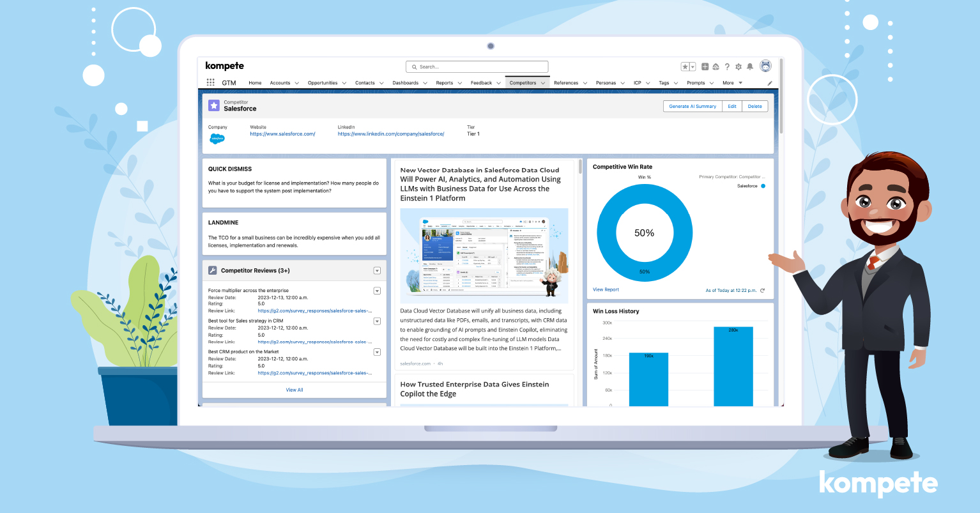Click 'As of Today at 12:22 p.m.' timestamp
This screenshot has height=513, width=980.
731,291
